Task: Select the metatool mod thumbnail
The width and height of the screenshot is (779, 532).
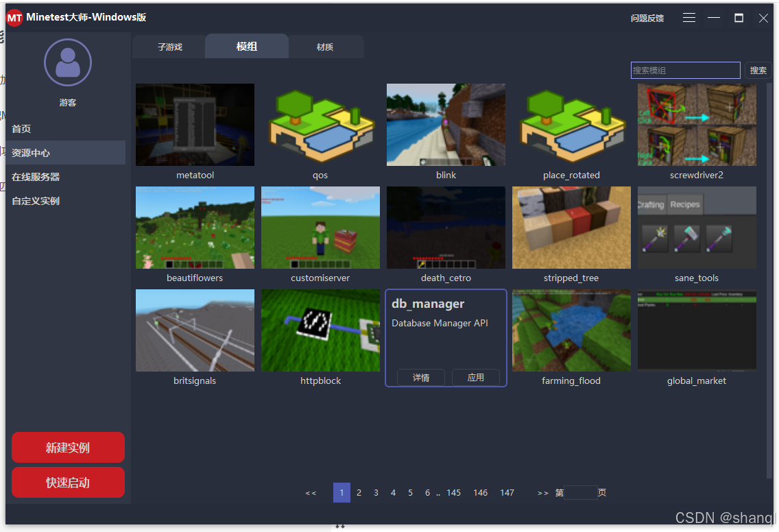Action: click(195, 125)
